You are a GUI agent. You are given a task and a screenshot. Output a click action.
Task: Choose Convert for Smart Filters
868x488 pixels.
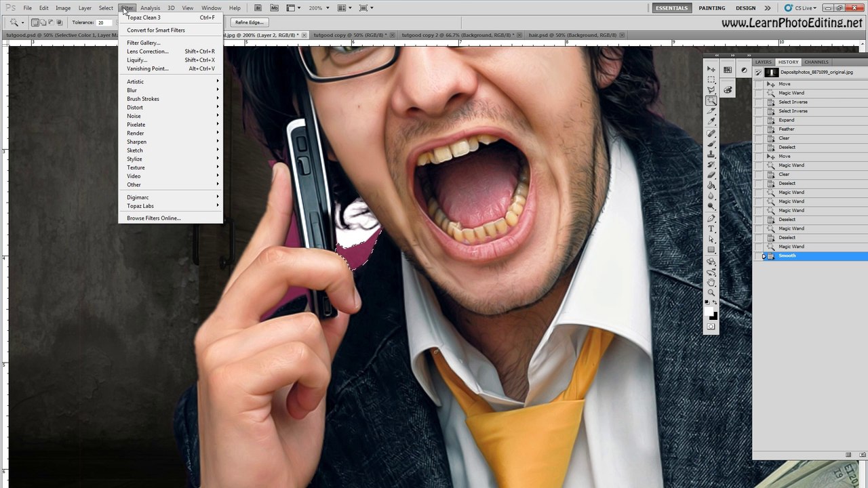pyautogui.click(x=170, y=30)
